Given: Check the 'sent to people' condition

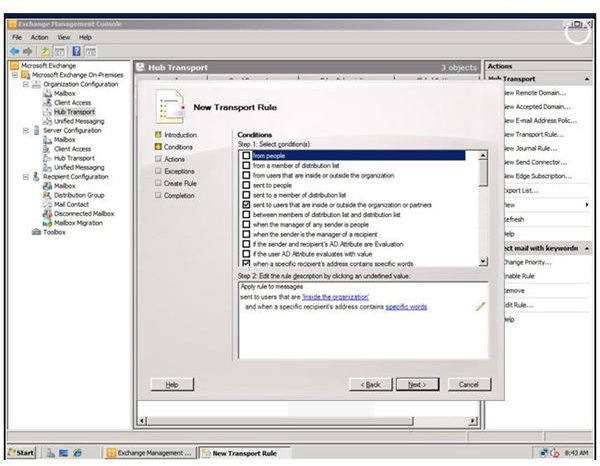Looking at the screenshot, I should pyautogui.click(x=246, y=185).
